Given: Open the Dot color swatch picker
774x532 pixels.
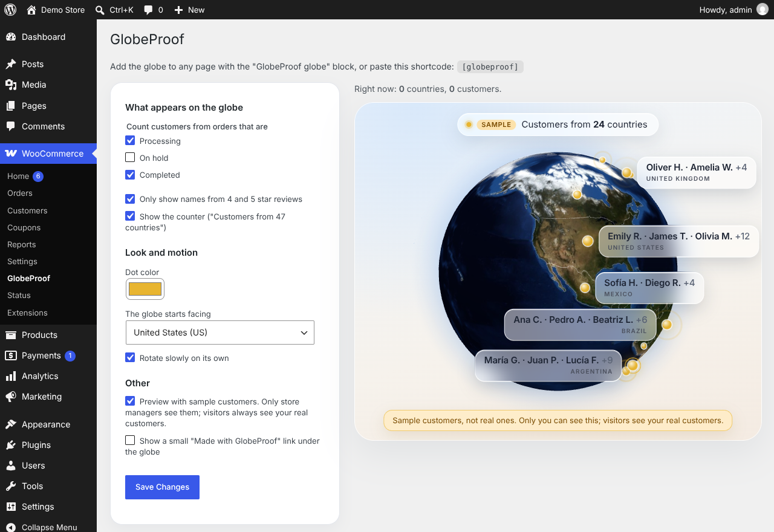Looking at the screenshot, I should (145, 289).
